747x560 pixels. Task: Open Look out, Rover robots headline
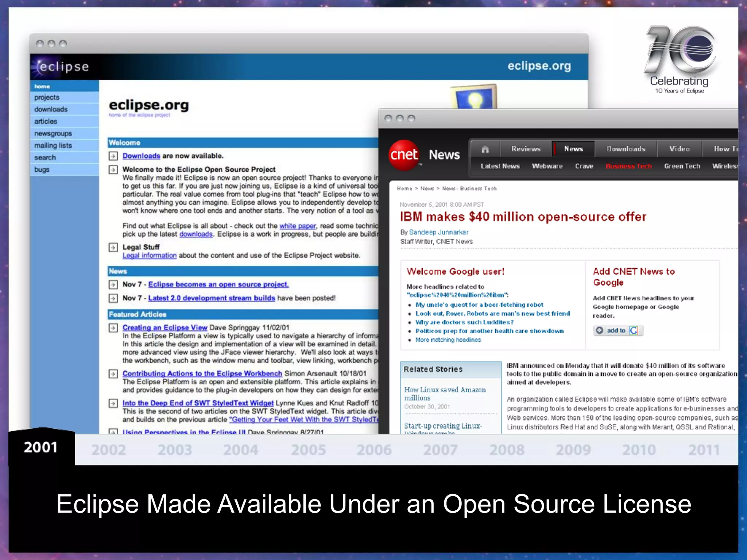click(x=492, y=314)
